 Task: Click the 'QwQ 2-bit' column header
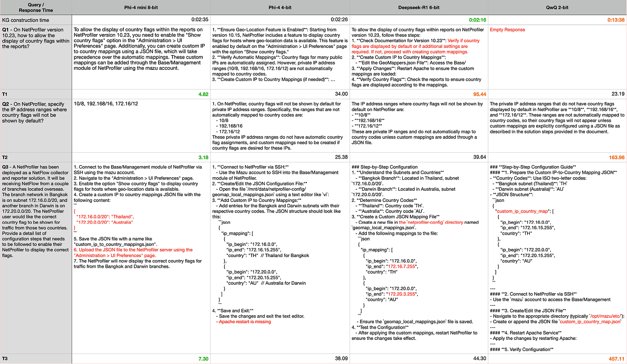pos(557,8)
